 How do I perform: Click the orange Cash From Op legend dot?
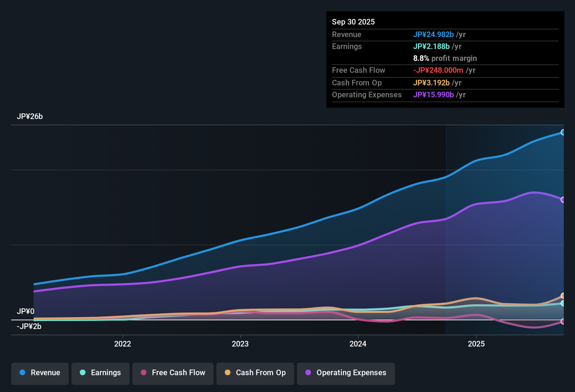point(227,373)
